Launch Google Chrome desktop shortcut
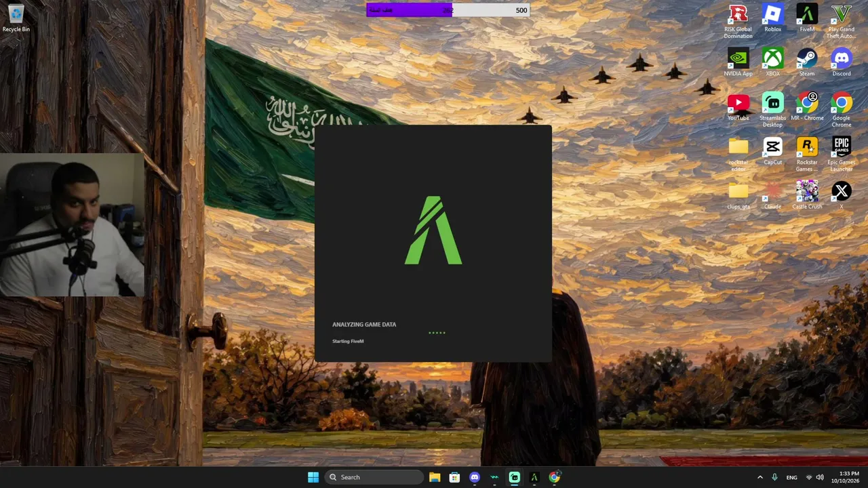Image resolution: width=868 pixels, height=488 pixels. [x=842, y=110]
